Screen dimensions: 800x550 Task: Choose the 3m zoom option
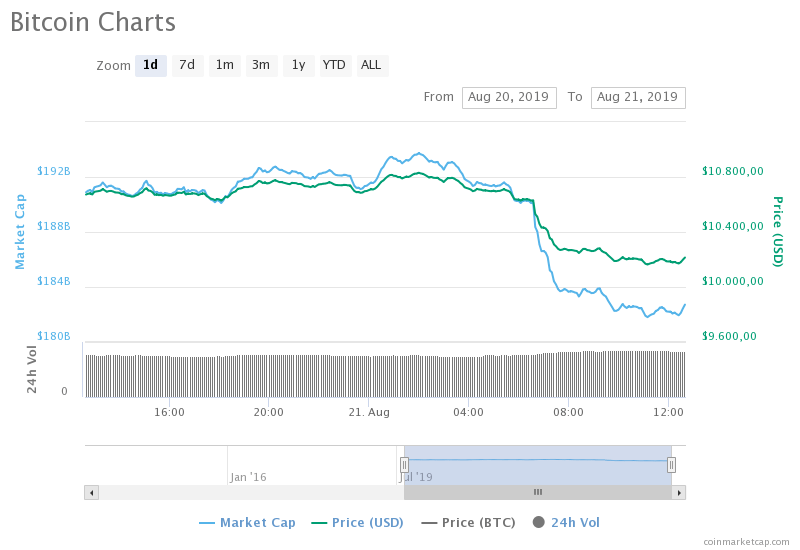[x=261, y=65]
